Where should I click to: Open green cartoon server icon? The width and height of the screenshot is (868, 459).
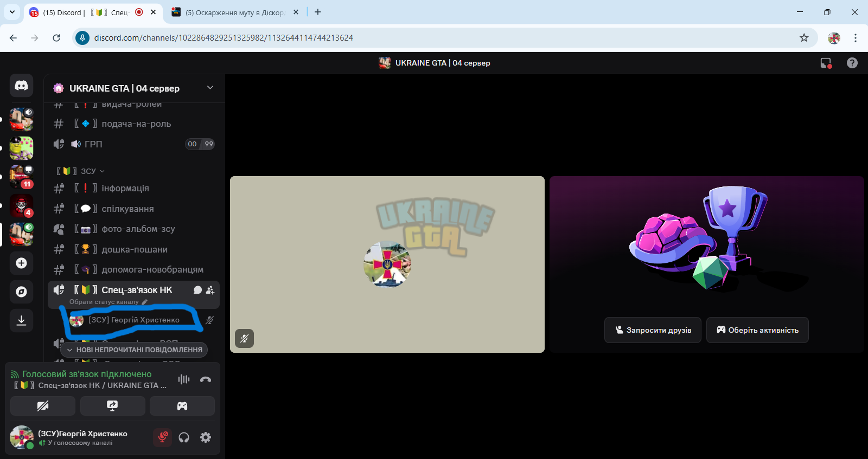click(x=21, y=148)
